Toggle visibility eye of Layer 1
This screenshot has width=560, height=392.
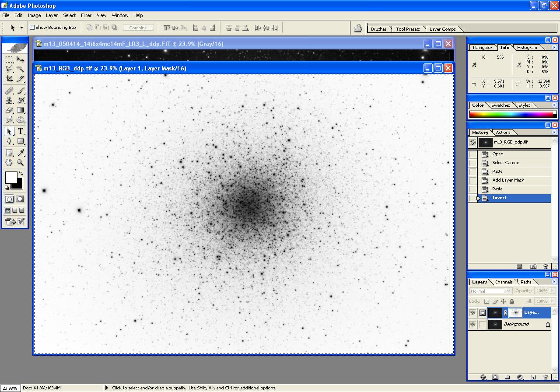tap(472, 313)
